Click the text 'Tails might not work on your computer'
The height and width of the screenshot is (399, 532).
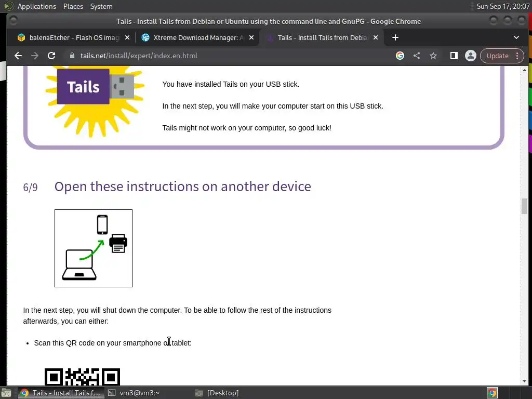(x=223, y=128)
